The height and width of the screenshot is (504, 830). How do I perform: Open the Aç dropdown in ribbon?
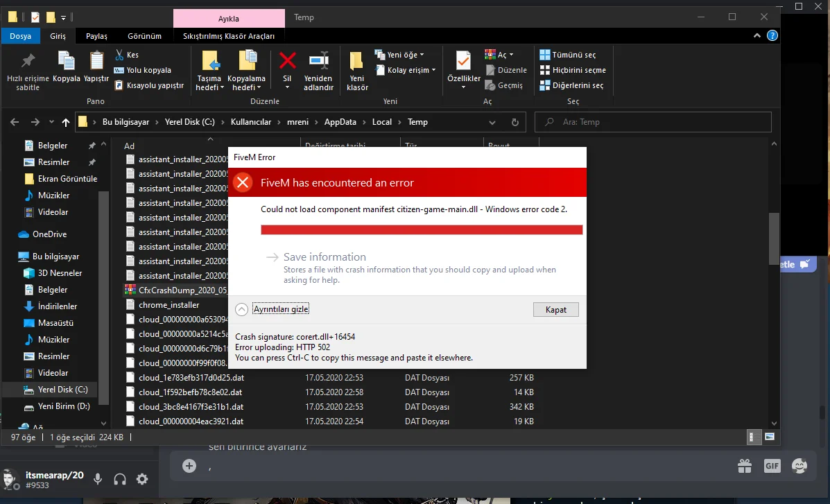tap(499, 55)
